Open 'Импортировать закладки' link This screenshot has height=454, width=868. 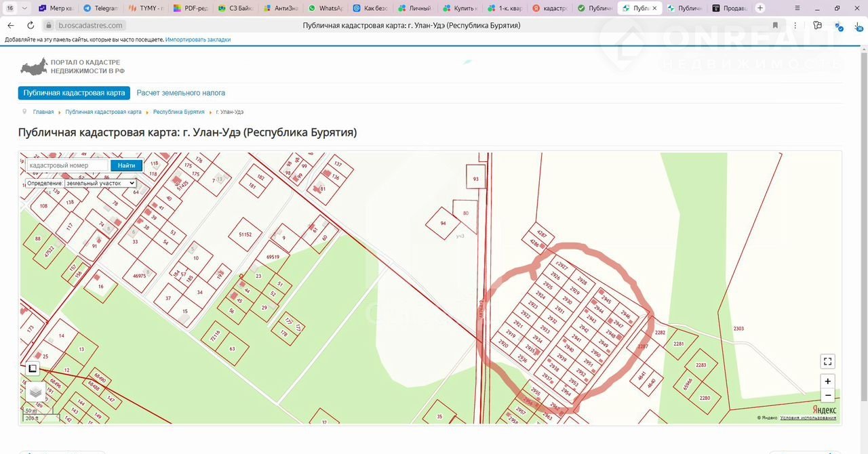(198, 40)
